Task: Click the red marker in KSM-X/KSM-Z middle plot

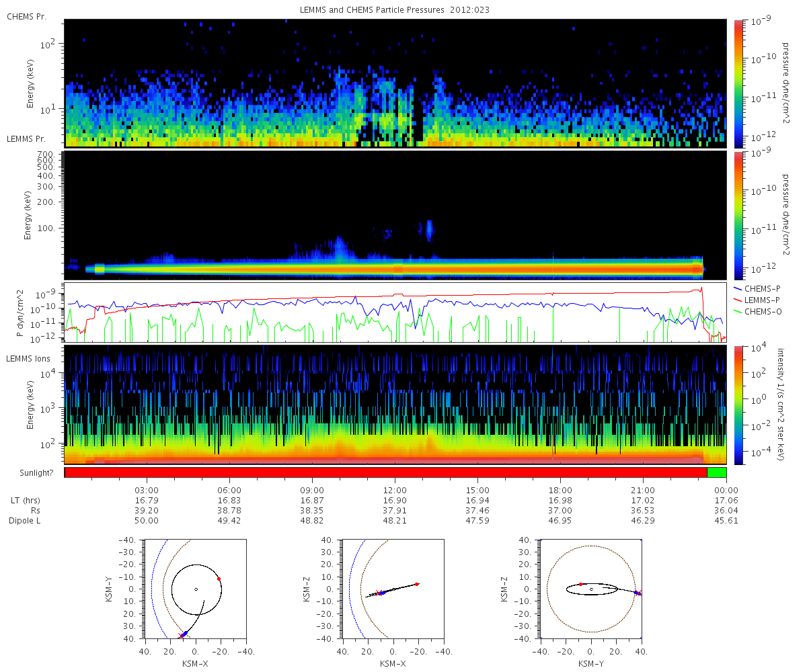Action: (417, 584)
